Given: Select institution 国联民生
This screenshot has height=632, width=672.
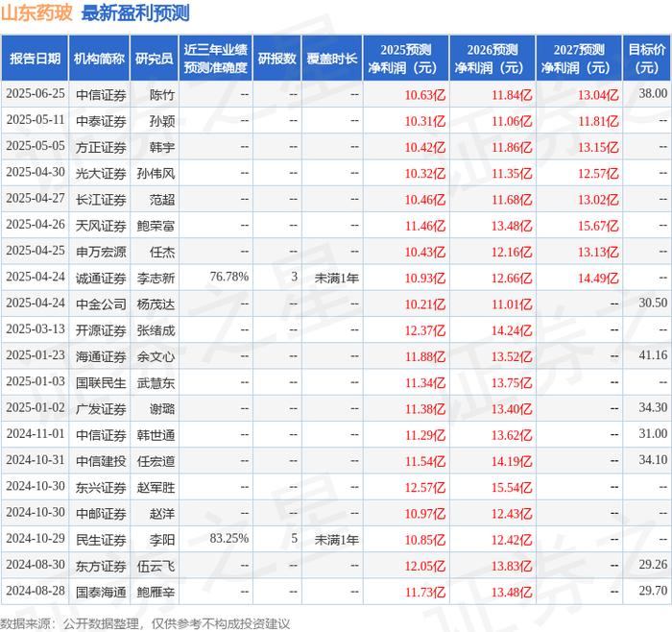Looking at the screenshot, I should 101,382.
